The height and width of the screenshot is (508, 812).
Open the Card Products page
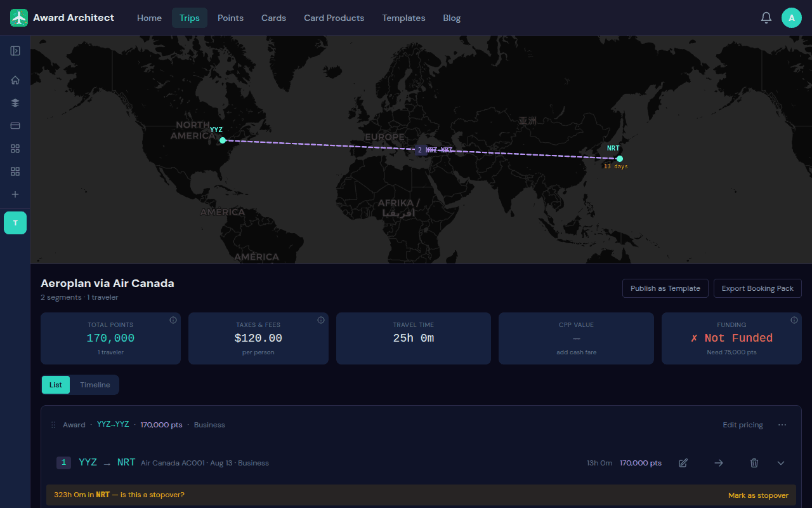[334, 18]
